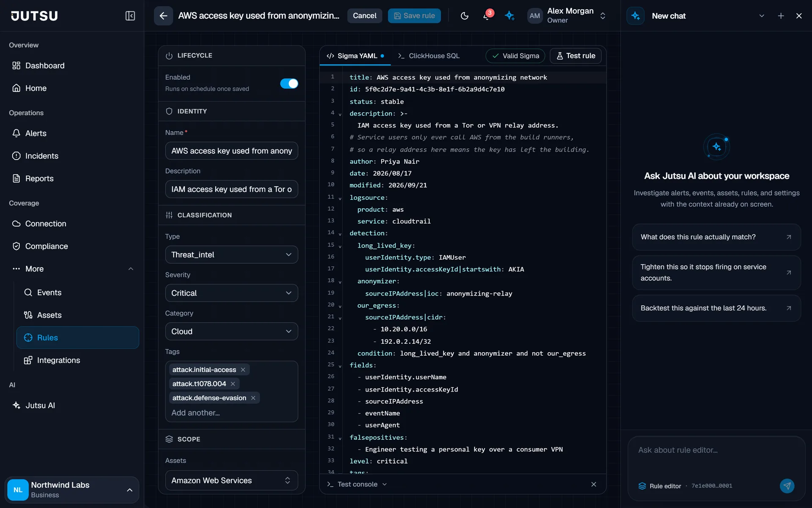This screenshot has height=508, width=812.
Task: Select 'Backtest this against the last 24 hours' suggestion
Action: 716,308
